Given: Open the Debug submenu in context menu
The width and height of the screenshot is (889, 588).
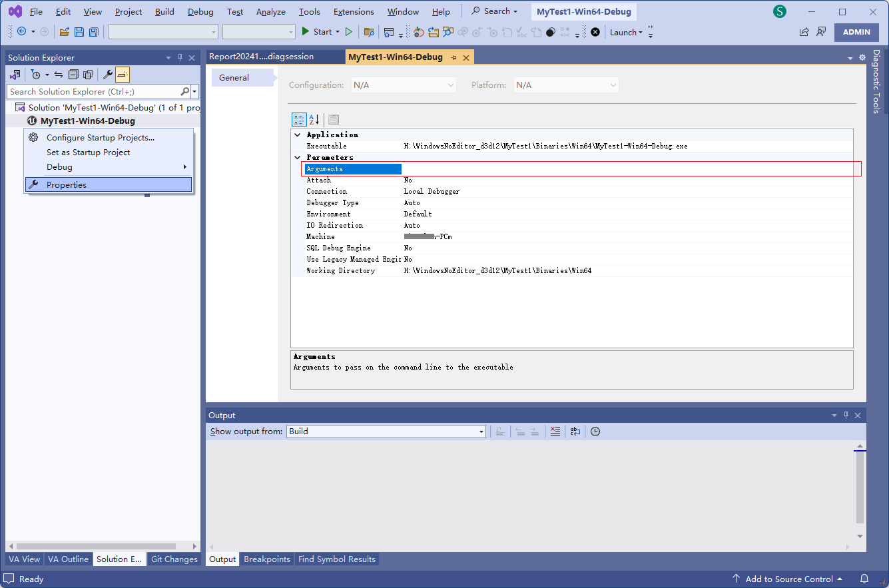Looking at the screenshot, I should coord(109,167).
